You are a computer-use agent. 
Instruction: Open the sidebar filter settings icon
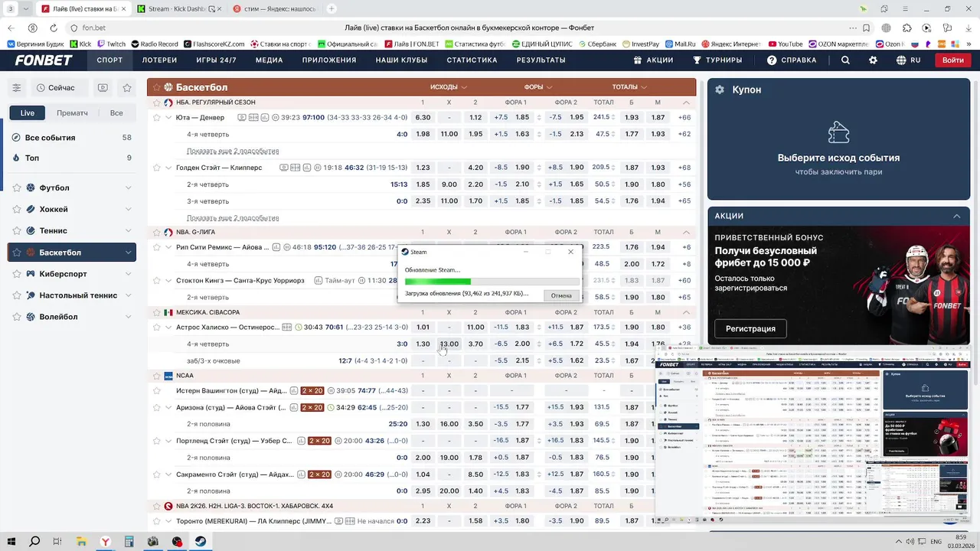pyautogui.click(x=16, y=88)
